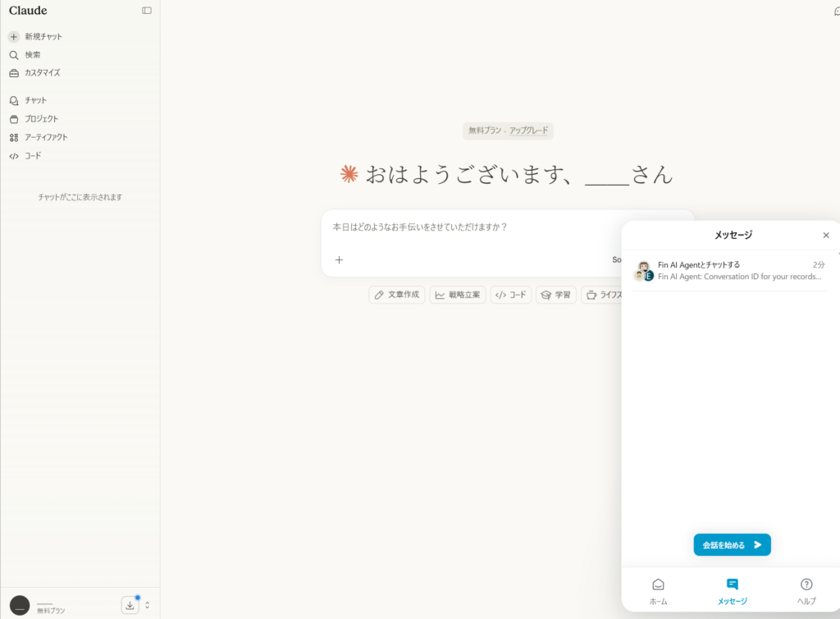Switch to the メッセージ tab in the messenger
Image resolution: width=840 pixels, height=619 pixels.
(x=732, y=590)
